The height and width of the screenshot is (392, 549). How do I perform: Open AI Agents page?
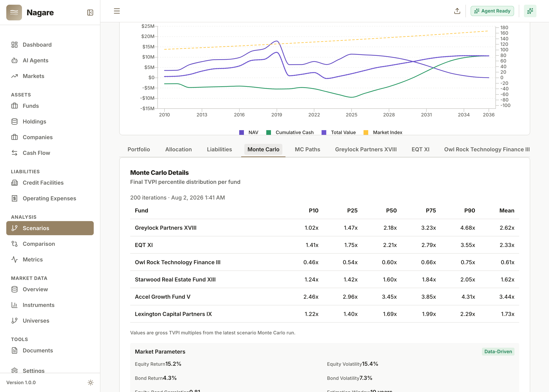50,60
